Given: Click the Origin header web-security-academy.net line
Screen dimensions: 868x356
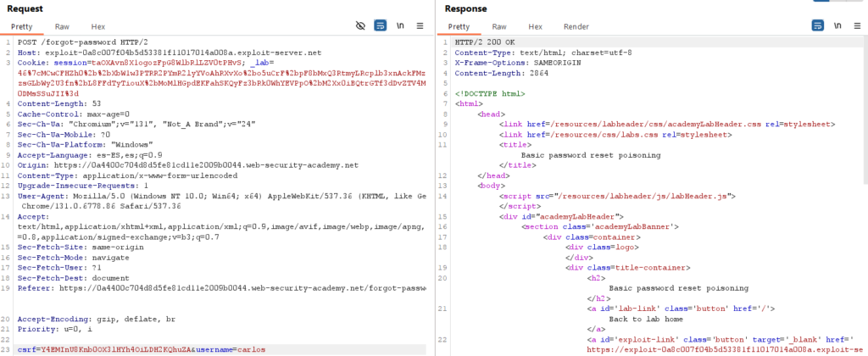Looking at the screenshot, I should tap(188, 165).
